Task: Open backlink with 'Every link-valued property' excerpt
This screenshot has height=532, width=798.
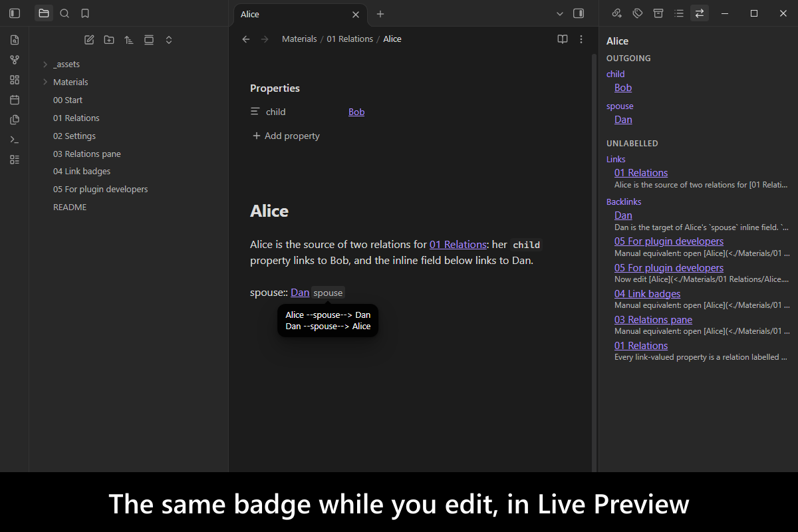Action: click(641, 346)
